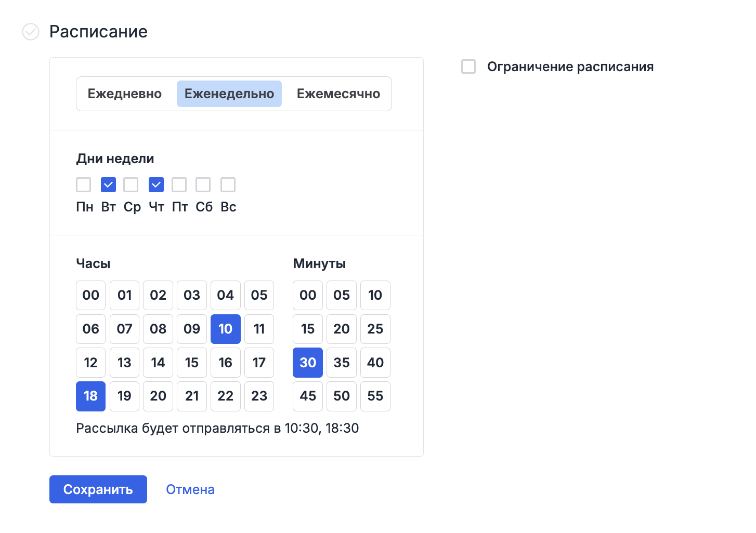This screenshot has height=533, width=756.
Task: Enable the Сб day checkbox
Action: pyautogui.click(x=203, y=184)
